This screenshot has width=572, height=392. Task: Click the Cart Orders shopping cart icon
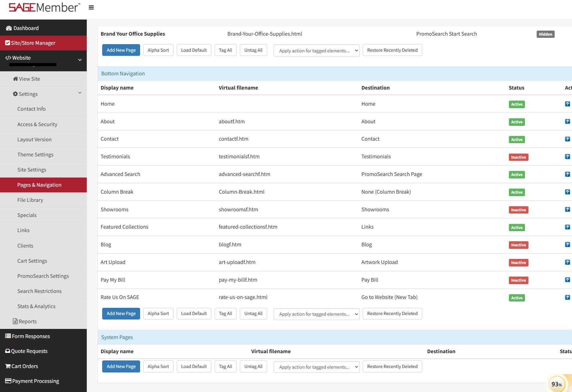click(8, 366)
